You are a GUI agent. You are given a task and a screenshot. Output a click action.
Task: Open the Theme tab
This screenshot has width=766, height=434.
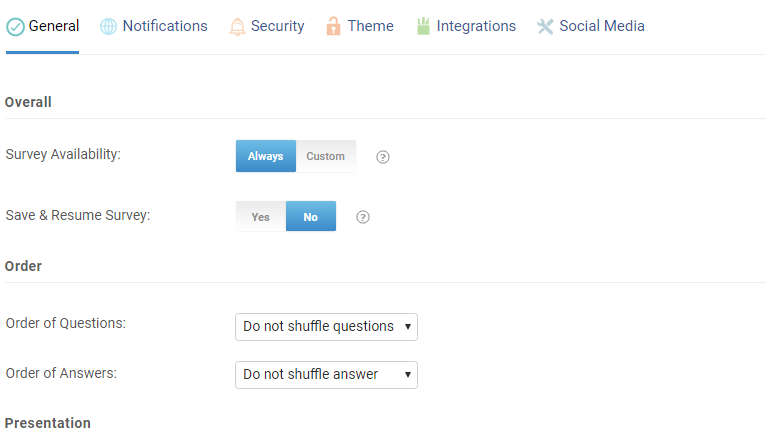370,27
